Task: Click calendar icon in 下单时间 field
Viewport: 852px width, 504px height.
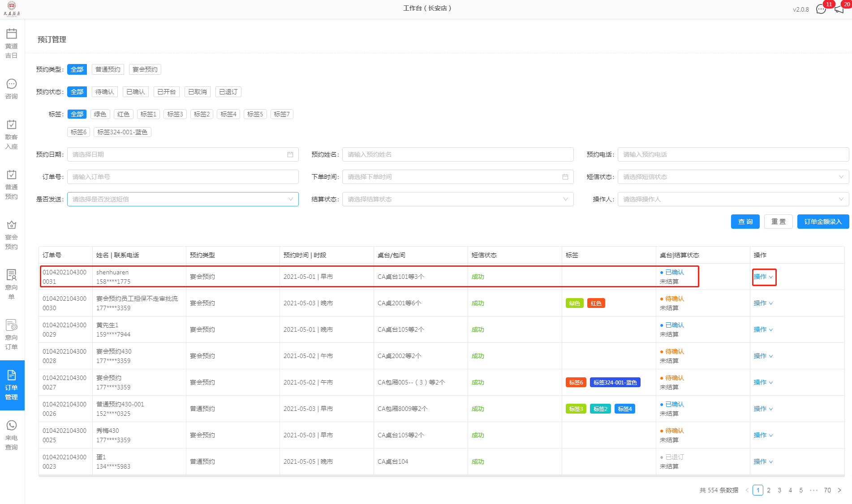Action: pyautogui.click(x=565, y=177)
